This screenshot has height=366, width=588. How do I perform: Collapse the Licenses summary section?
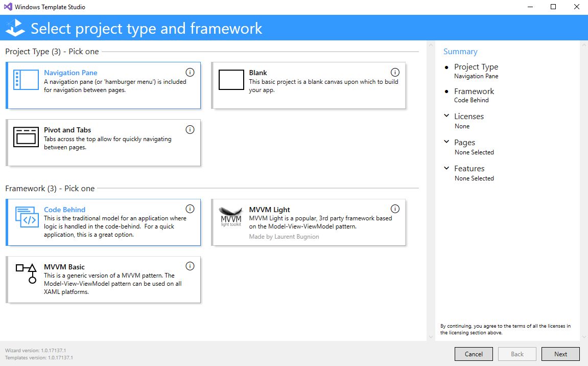pos(446,116)
